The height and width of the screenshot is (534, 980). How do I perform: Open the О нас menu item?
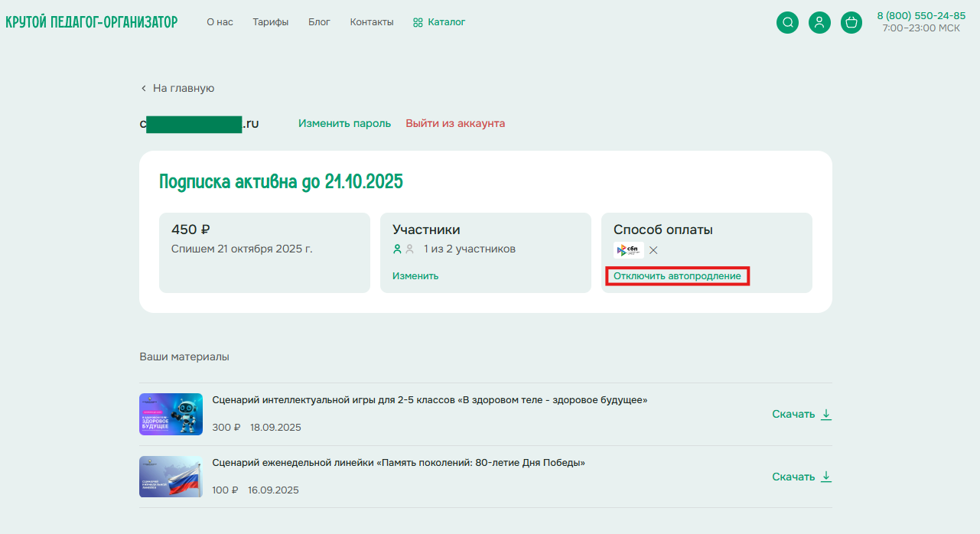click(x=220, y=22)
